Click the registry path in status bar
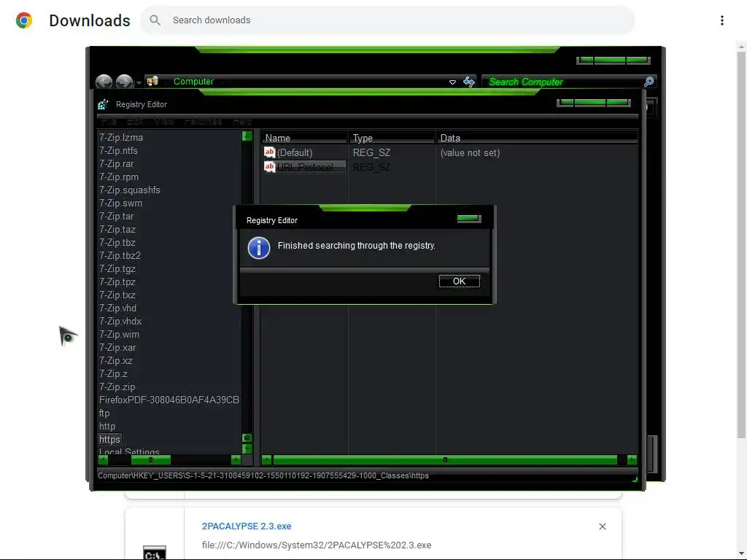Screen dimensions: 747x560 click(263, 475)
